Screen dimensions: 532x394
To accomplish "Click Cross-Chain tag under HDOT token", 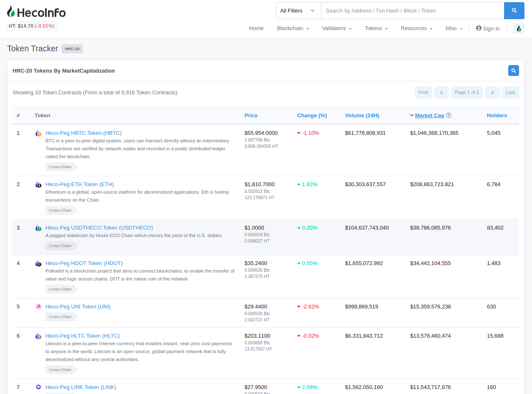I will point(61,289).
